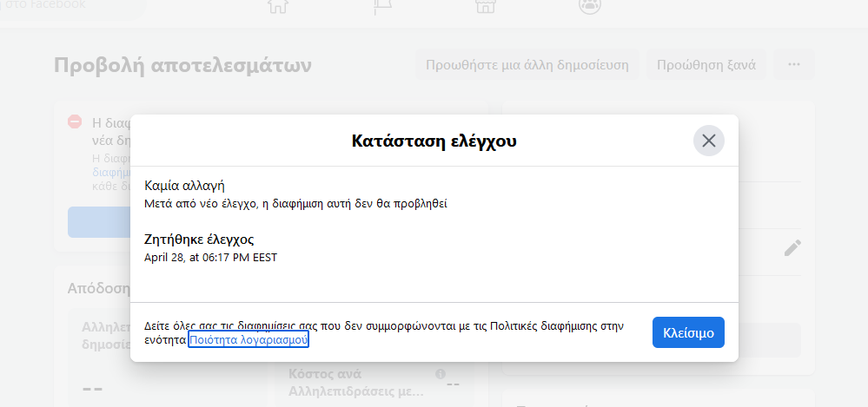Screen dimensions: 868x407
Task: Open the Groups icon in top navigation
Action: (589, 6)
